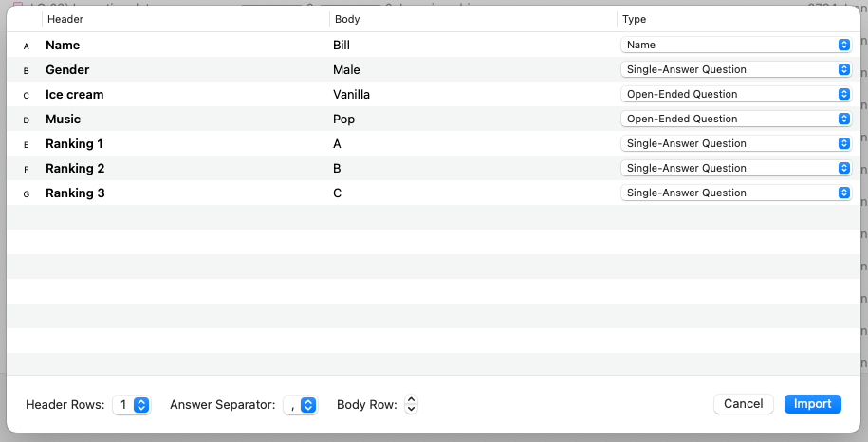Open Type dropdown for Ranking 1
The width and height of the screenshot is (868, 442).
[735, 143]
